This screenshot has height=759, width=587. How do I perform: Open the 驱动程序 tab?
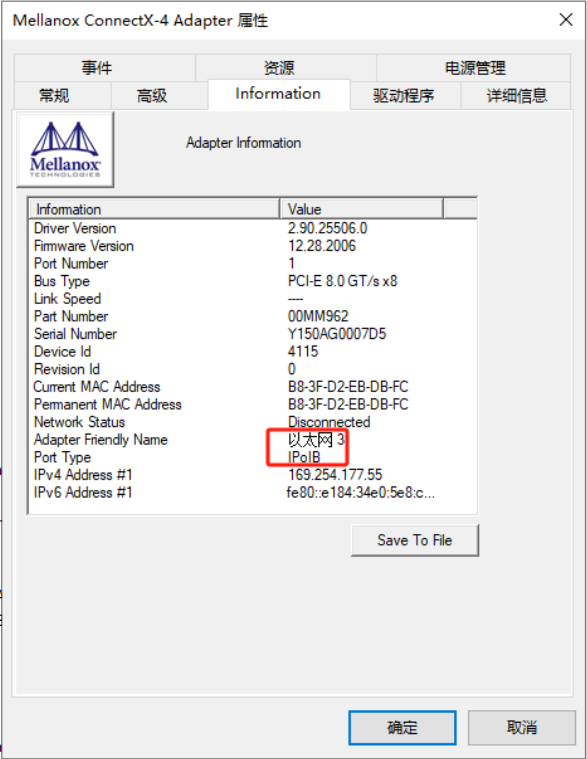pyautogui.click(x=405, y=95)
